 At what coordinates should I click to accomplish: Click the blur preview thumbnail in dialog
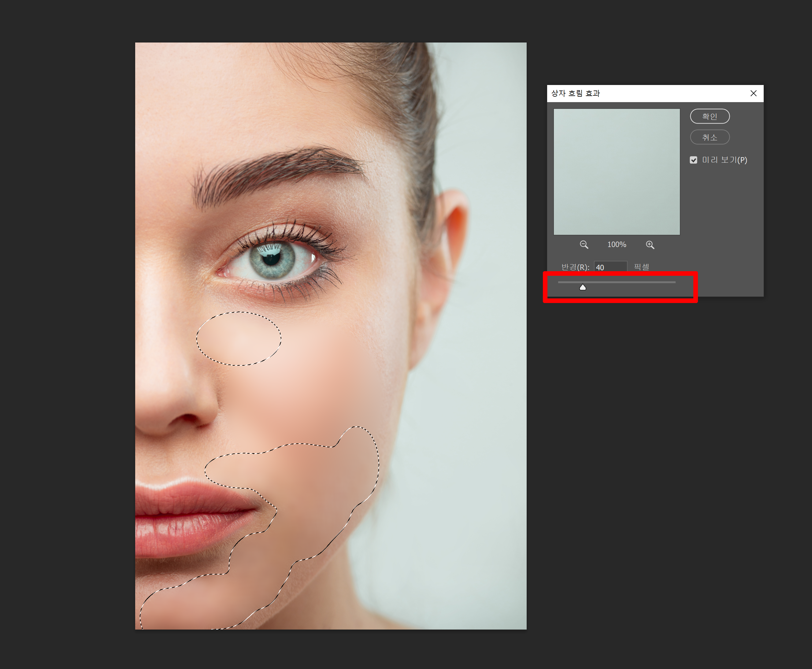[x=616, y=172]
